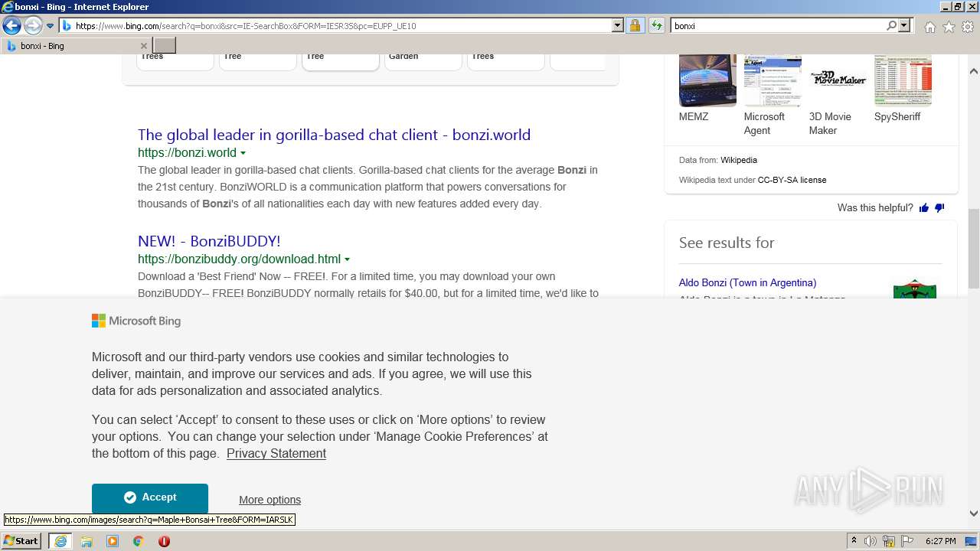Click the 6:27 PM clock
980x551 pixels.
941,541
